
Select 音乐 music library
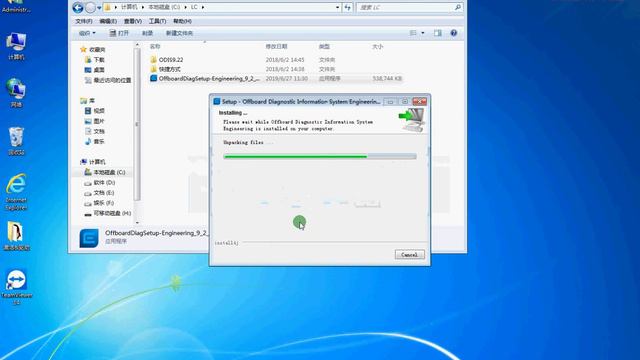[x=95, y=142]
